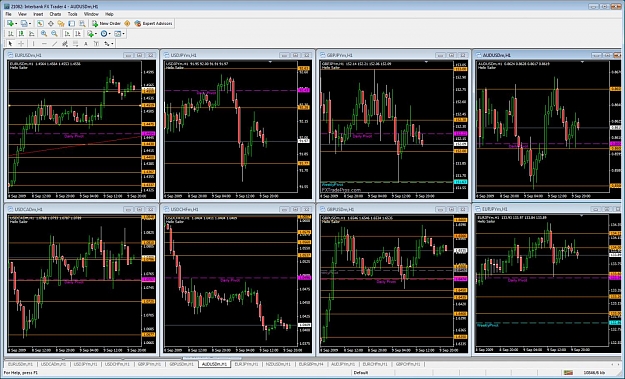Image resolution: width=625 pixels, height=379 pixels.
Task: Toggle Chart Shift button
Action: pos(78,33)
